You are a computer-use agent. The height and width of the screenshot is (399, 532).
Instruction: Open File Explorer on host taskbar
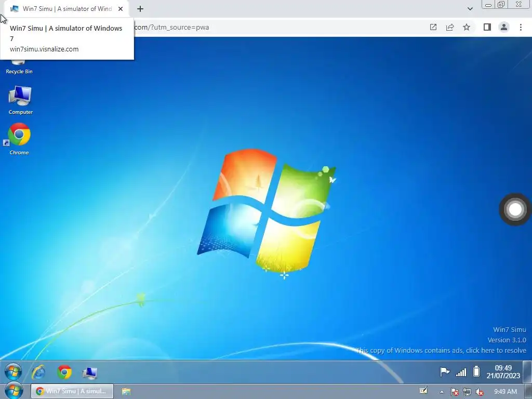pyautogui.click(x=126, y=392)
